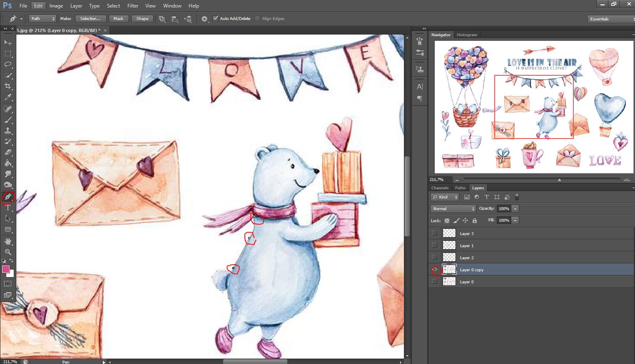The height and width of the screenshot is (364, 635).
Task: Lock transparent pixels
Action: pos(447,220)
